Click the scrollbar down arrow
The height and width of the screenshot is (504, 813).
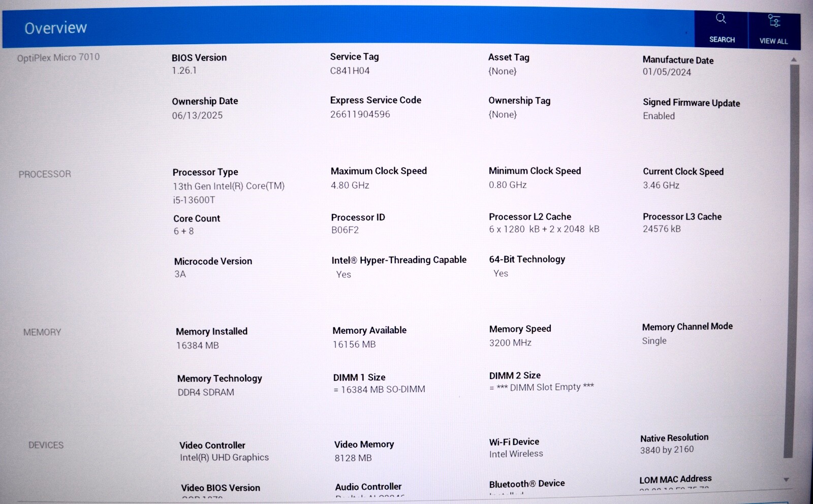point(787,480)
